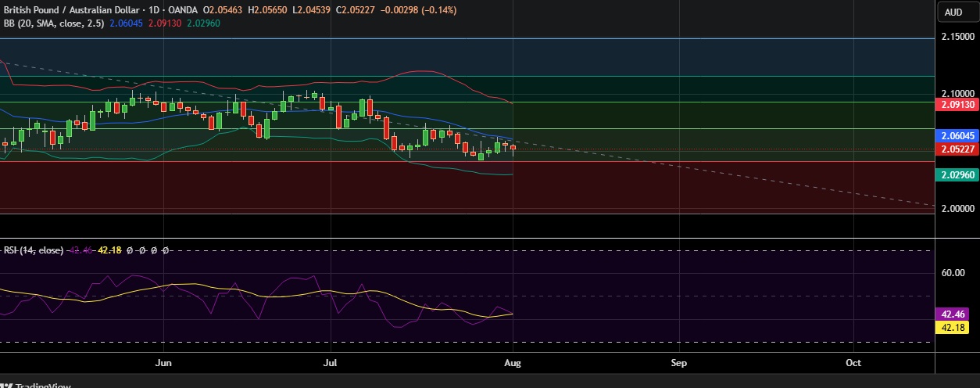980x388 pixels.
Task: Click the open value O2.05463
Action: pyautogui.click(x=224, y=10)
